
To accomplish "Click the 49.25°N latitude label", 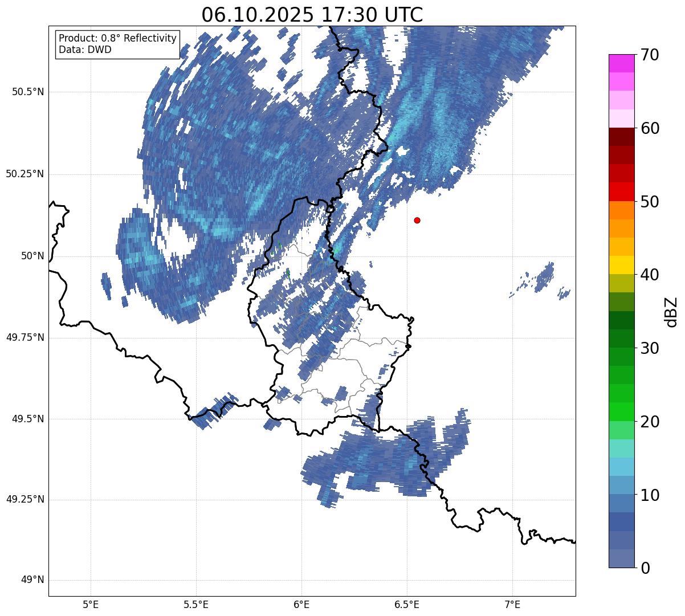I will 25,500.
